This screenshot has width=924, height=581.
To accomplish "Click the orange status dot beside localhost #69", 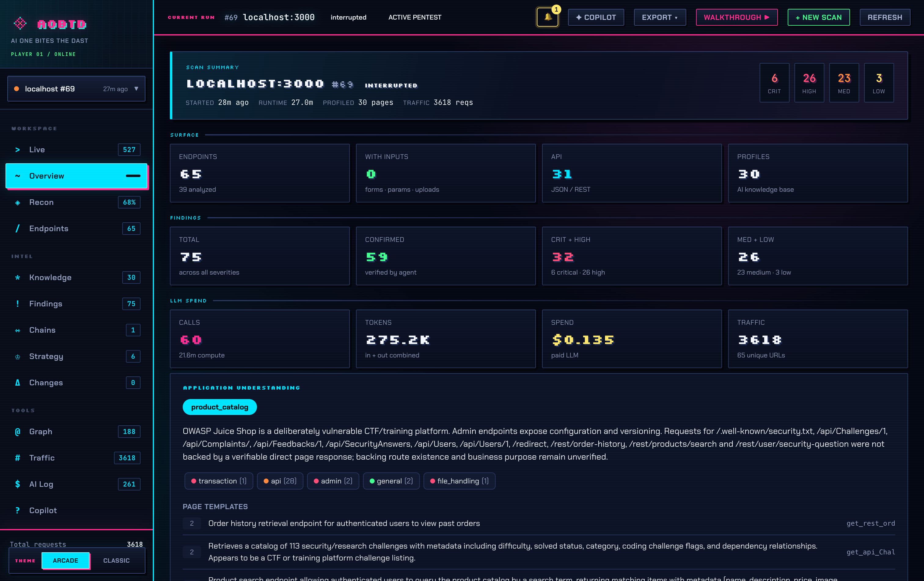I will point(16,89).
